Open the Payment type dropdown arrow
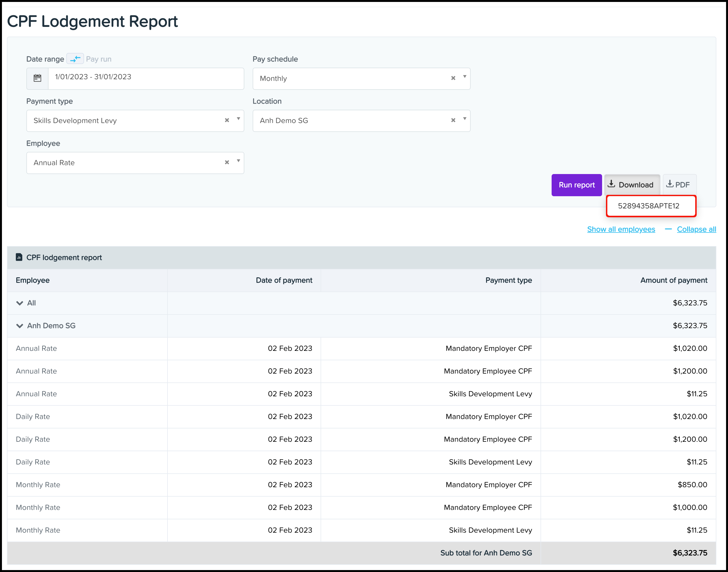Image resolution: width=728 pixels, height=572 pixels. click(x=238, y=119)
